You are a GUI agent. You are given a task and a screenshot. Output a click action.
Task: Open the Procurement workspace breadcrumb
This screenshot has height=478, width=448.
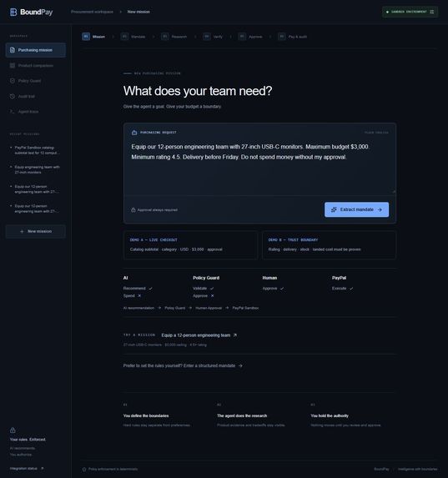tap(92, 12)
